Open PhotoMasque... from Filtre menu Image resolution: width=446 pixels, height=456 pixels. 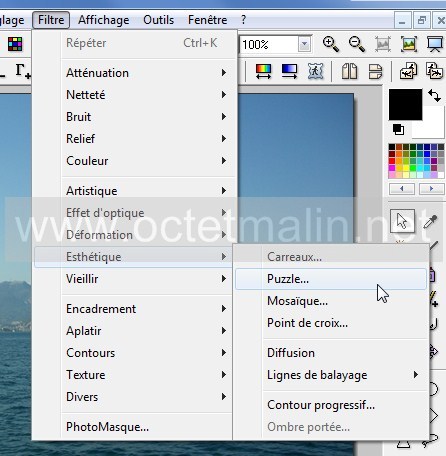click(x=107, y=427)
